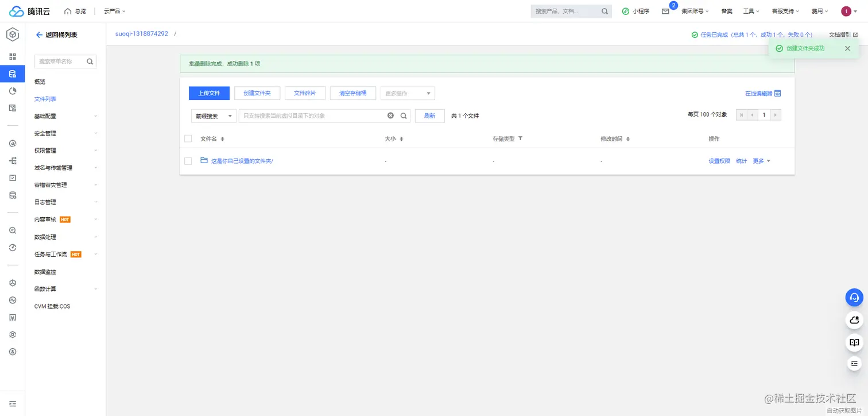Viewport: 868px width, 416px height.
Task: Open the 总览 home overview
Action: tap(75, 11)
